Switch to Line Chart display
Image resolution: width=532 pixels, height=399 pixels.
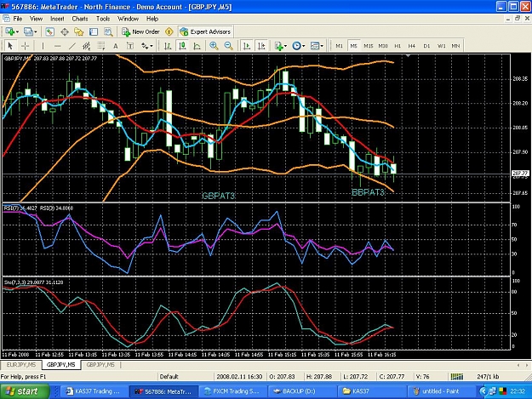click(x=197, y=45)
